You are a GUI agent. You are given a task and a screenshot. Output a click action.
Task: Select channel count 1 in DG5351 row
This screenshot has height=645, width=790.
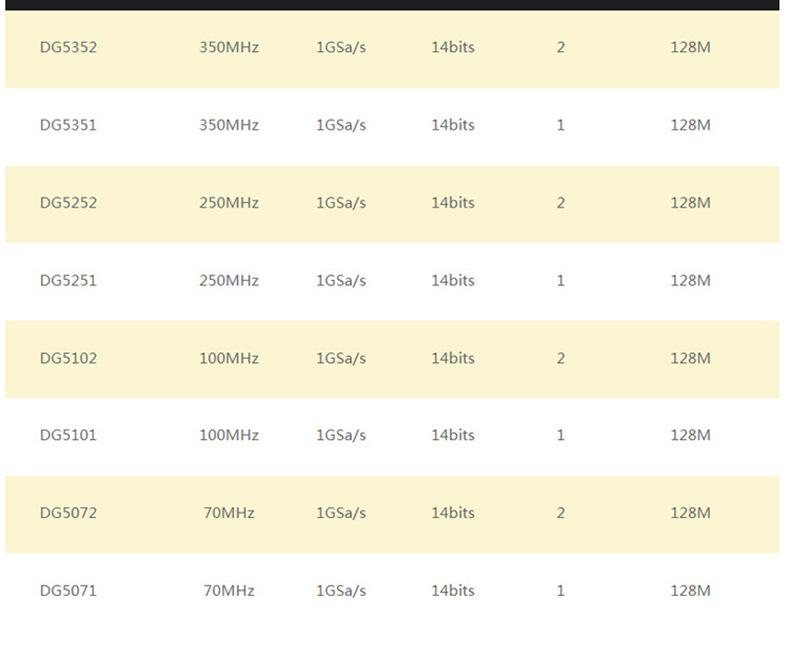point(561,125)
